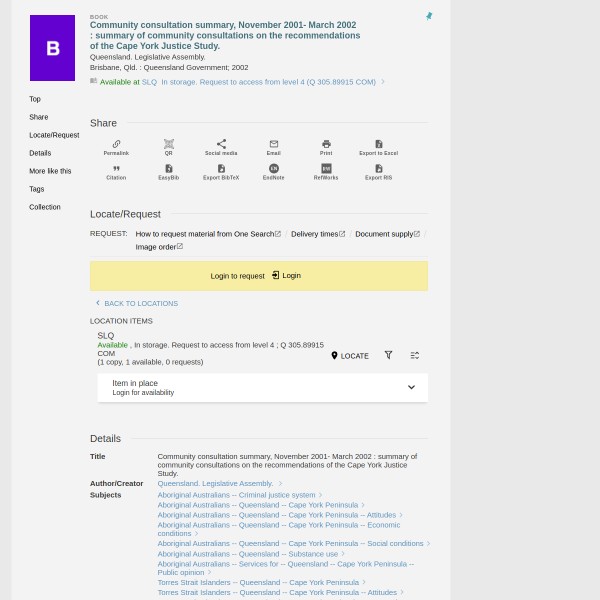Click the Locate button for SLQ
Viewport: 600px width, 600px height.
tap(350, 356)
